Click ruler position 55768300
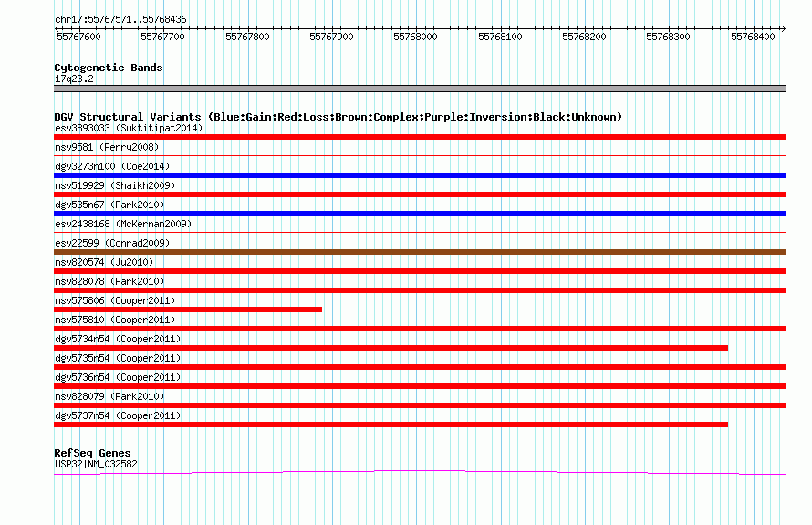 668,37
